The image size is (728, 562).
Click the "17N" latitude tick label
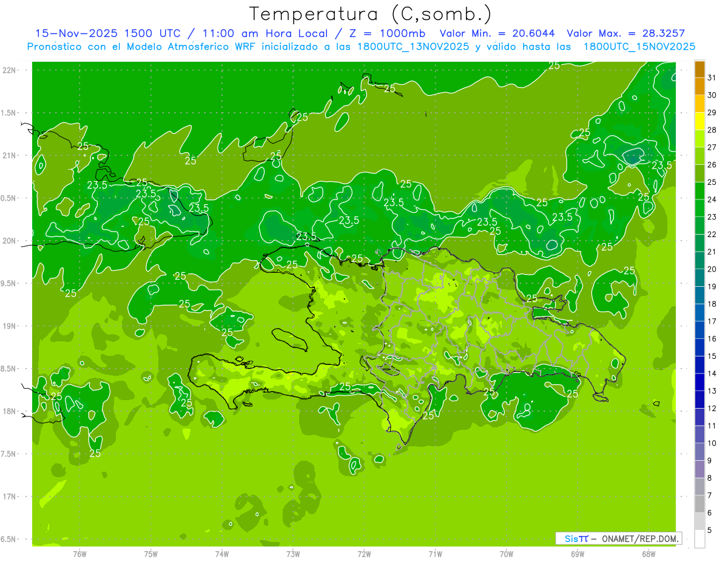[x=8, y=497]
